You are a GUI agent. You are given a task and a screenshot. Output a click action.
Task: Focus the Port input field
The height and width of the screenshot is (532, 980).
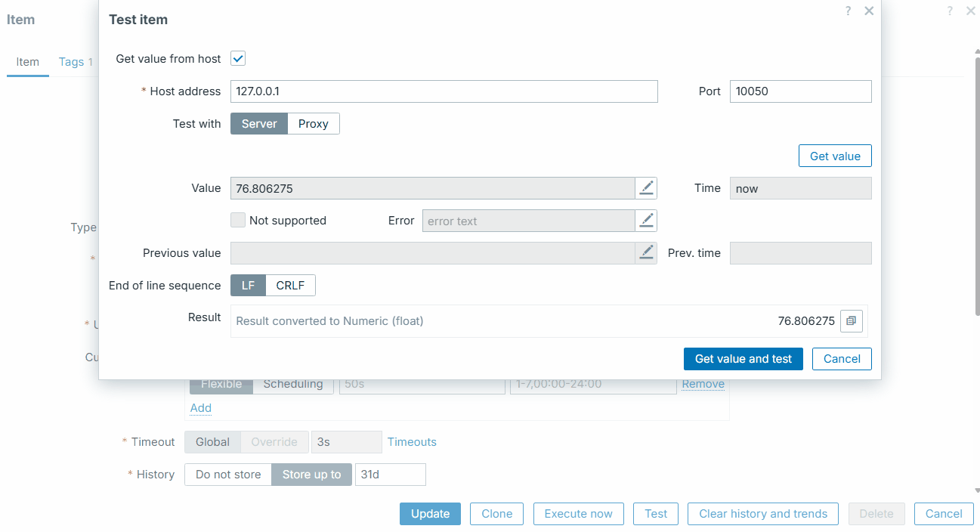(x=800, y=91)
